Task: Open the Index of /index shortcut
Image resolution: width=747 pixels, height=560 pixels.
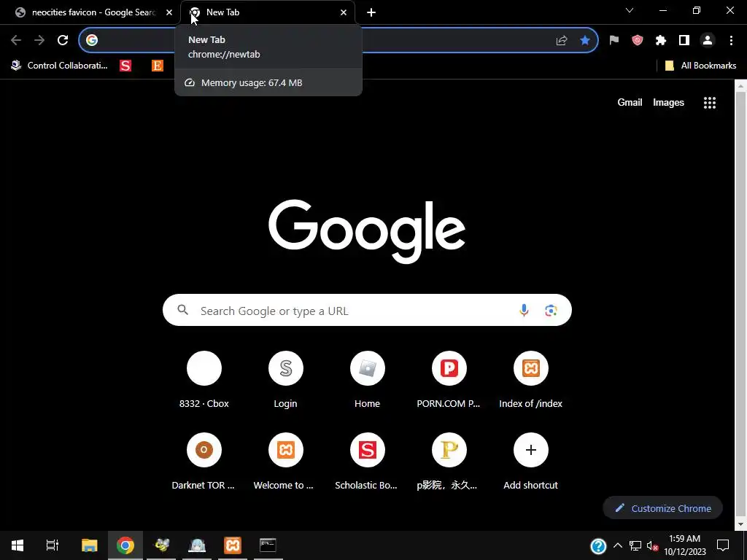Action: tap(531, 379)
